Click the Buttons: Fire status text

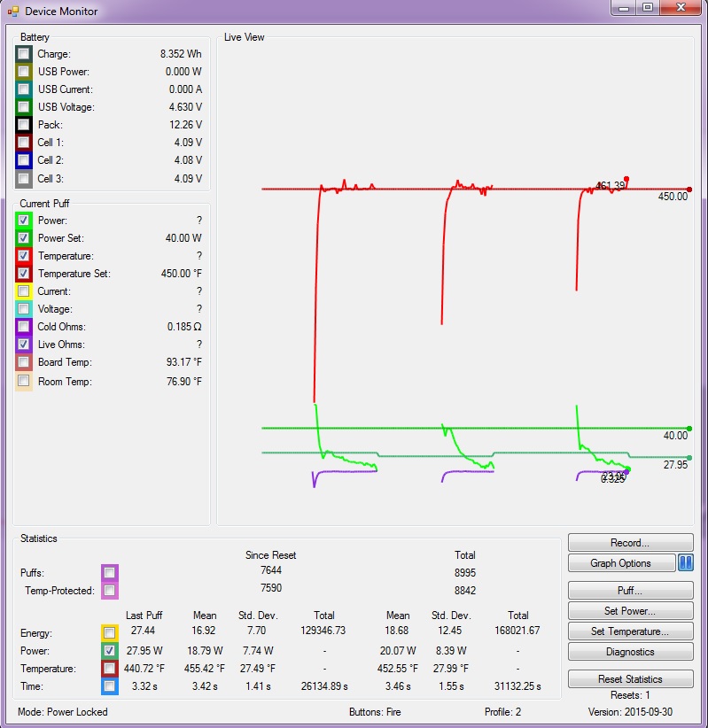tap(375, 712)
